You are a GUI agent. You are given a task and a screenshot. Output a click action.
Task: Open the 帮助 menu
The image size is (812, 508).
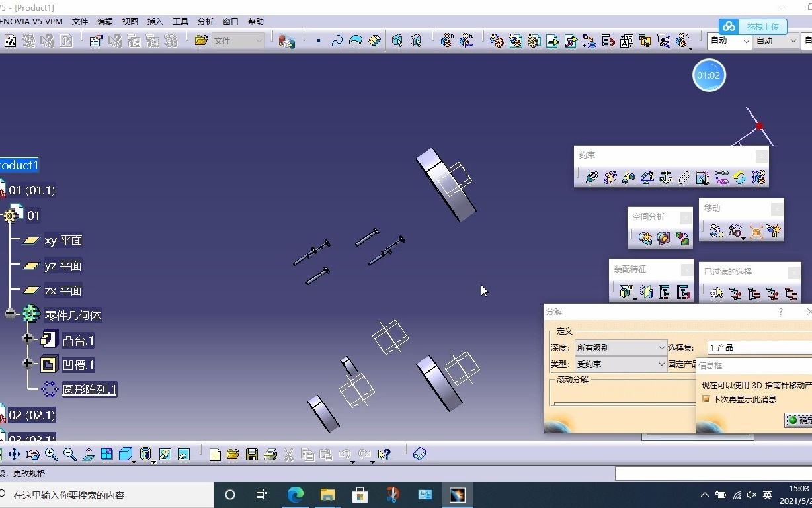pyautogui.click(x=256, y=22)
